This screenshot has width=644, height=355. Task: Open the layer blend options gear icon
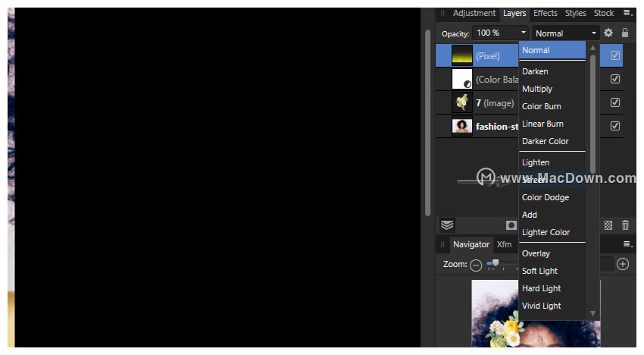(x=608, y=33)
